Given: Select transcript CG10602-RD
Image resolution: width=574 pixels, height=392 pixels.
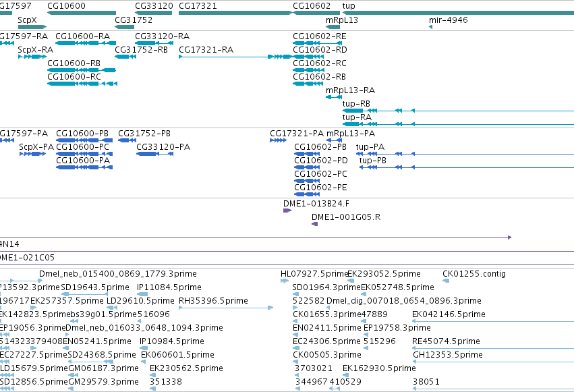Looking at the screenshot, I should pos(320,50).
